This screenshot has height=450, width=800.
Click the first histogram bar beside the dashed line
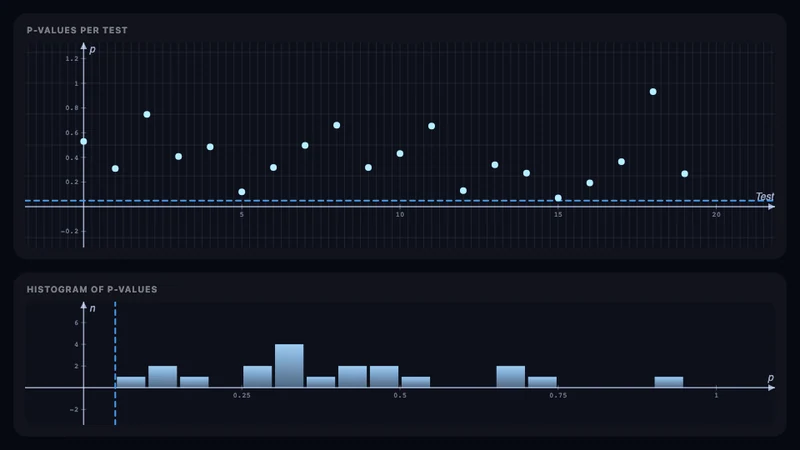131,382
